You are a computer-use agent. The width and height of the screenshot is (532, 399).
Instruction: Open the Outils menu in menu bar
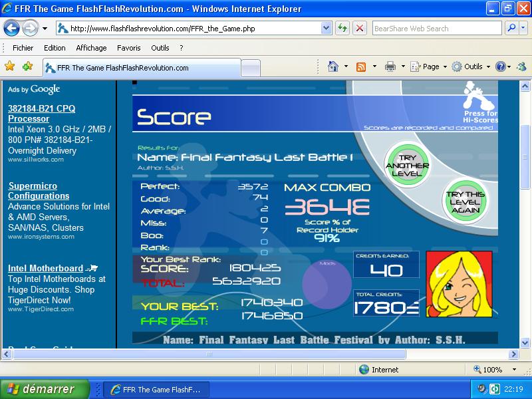pos(160,48)
